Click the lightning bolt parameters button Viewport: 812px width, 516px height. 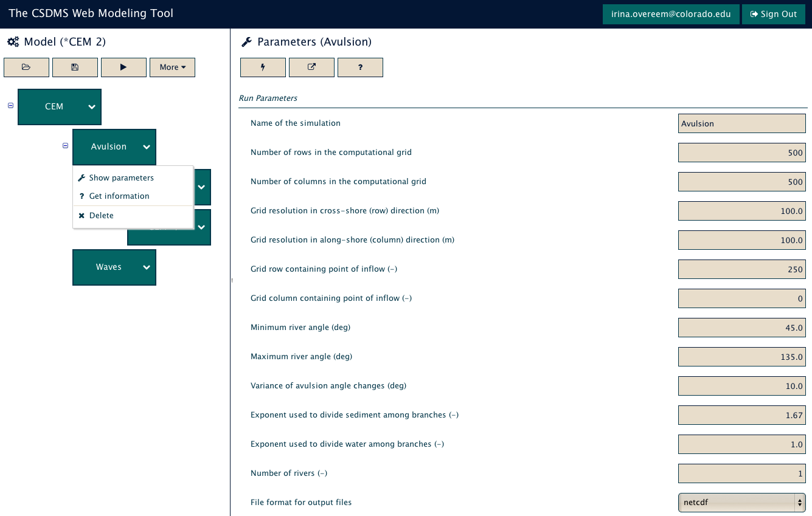pos(263,67)
